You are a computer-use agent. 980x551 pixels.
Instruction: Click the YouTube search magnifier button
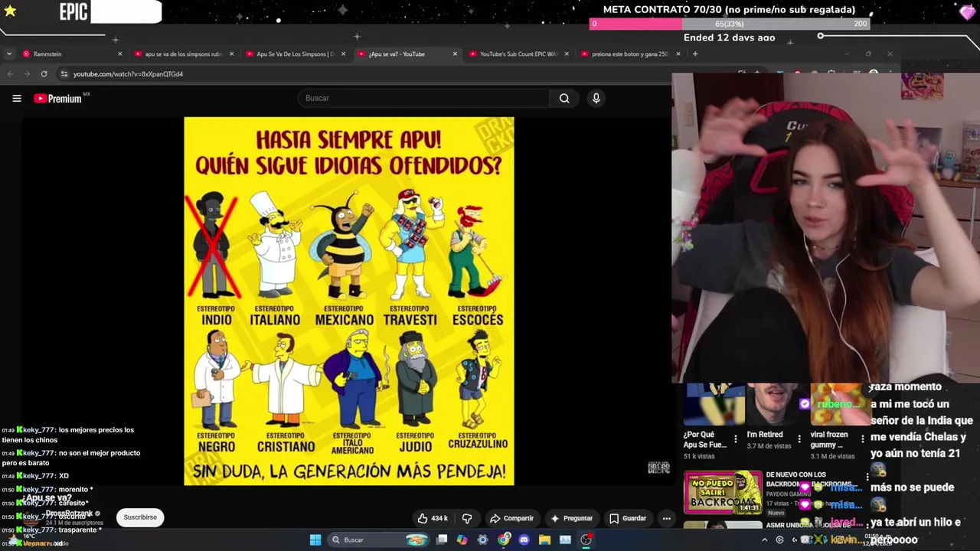pos(564,98)
